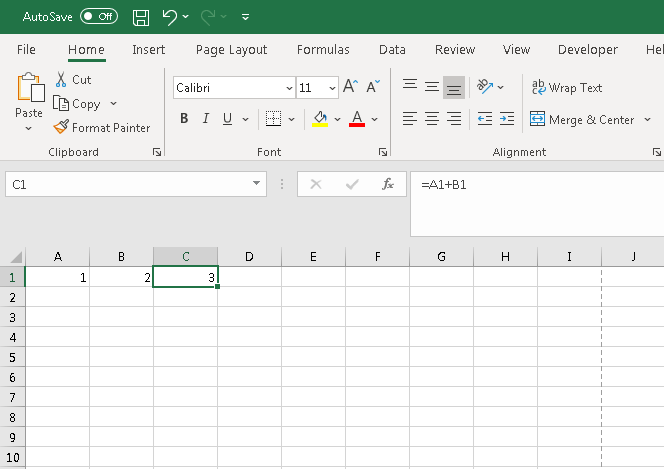The width and height of the screenshot is (664, 469).
Task: Expand the Copy options dropdown
Action: 113,104
